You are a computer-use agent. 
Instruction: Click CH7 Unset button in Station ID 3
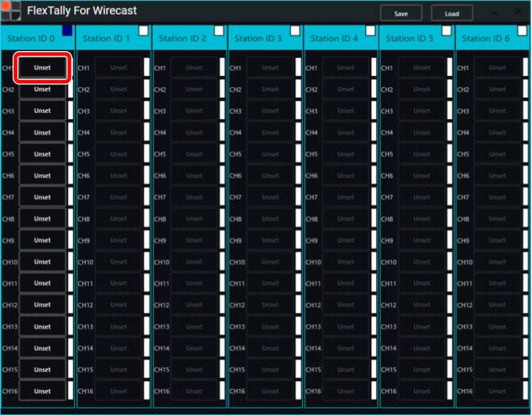pyautogui.click(x=270, y=197)
